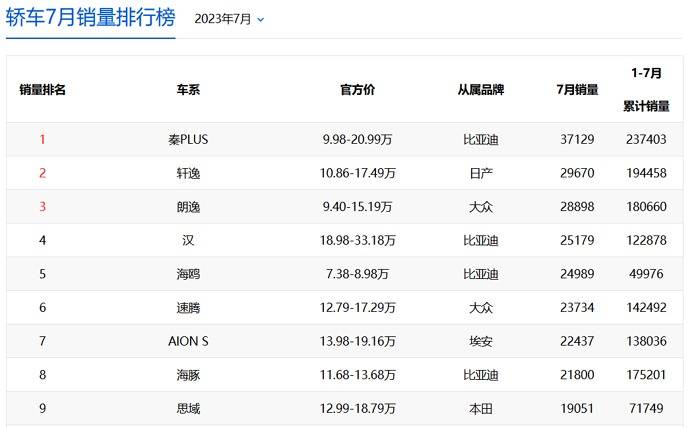
Task: Click July sales value 37129
Action: point(577,140)
